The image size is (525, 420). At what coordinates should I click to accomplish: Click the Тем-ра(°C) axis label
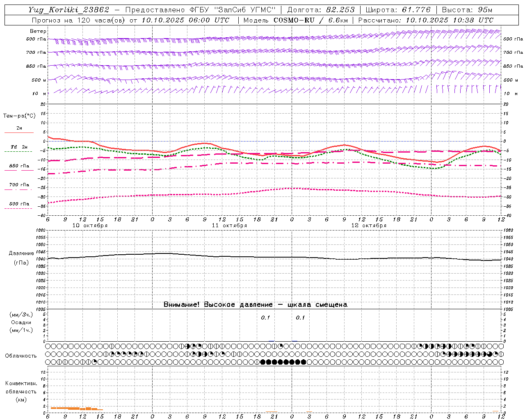(19, 116)
